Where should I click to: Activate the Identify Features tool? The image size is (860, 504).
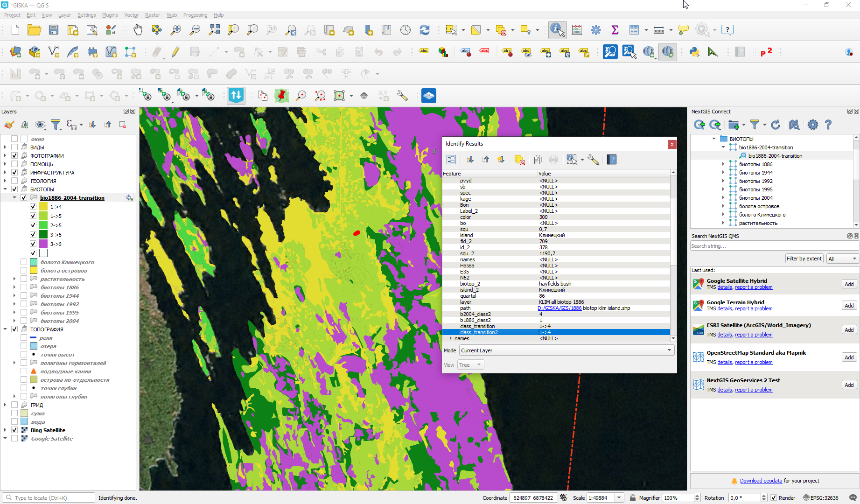point(557,30)
